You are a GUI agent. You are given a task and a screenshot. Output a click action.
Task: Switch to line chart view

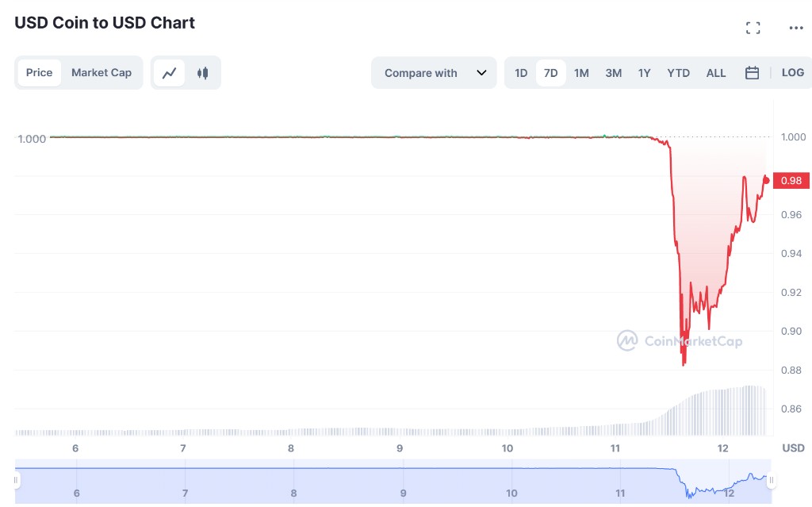169,73
